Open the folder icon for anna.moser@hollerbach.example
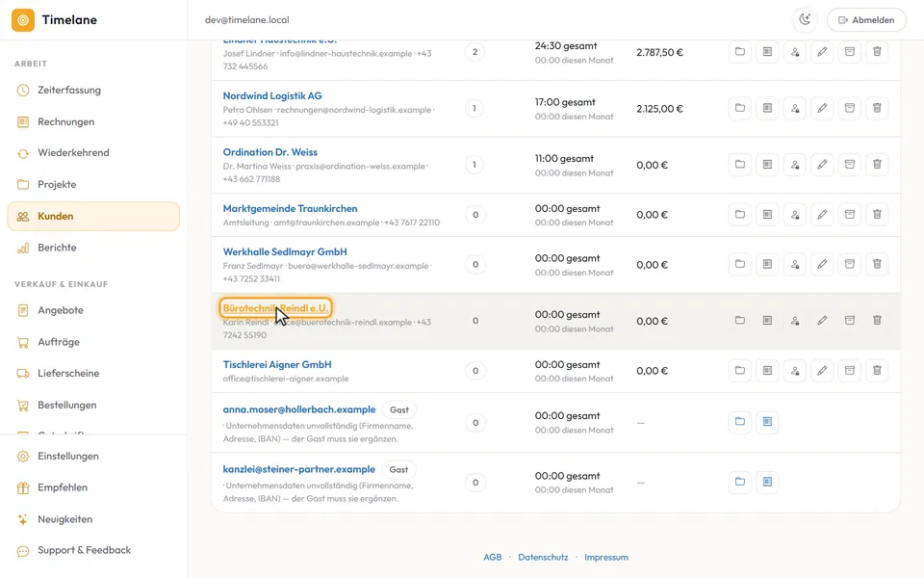 (739, 422)
